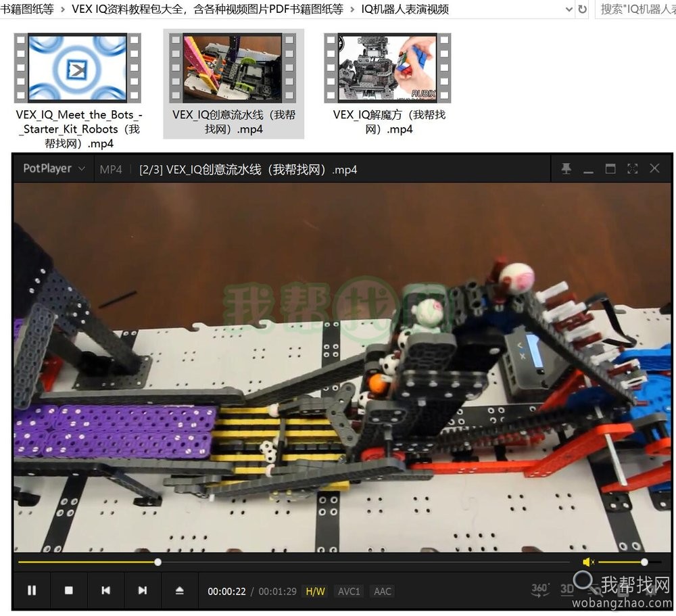The width and height of the screenshot is (676, 616).
Task: Click the total duration 00:01:29
Action: tap(278, 592)
